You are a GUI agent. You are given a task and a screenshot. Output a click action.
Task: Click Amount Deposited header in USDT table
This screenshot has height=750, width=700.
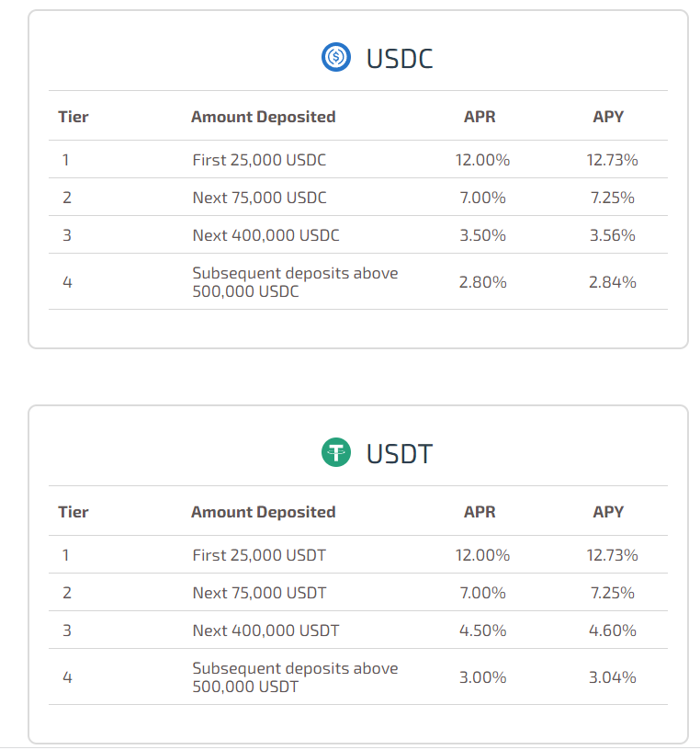264,512
